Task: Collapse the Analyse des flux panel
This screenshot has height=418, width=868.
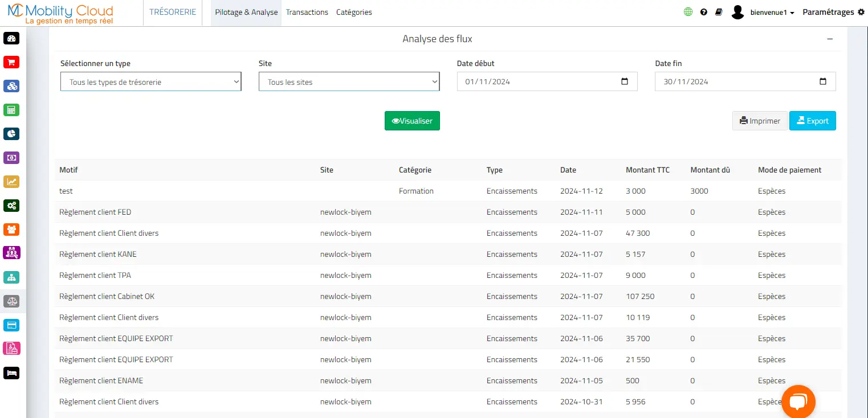Action: pyautogui.click(x=830, y=39)
